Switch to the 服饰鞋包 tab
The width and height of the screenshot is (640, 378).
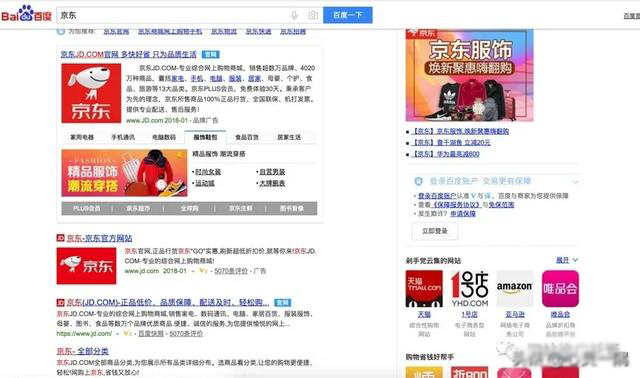pyautogui.click(x=205, y=137)
